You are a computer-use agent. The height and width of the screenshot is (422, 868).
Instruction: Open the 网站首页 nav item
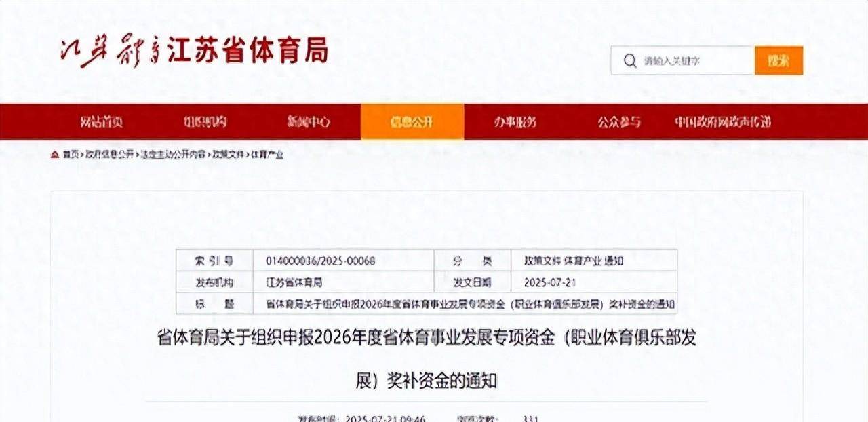tap(102, 122)
